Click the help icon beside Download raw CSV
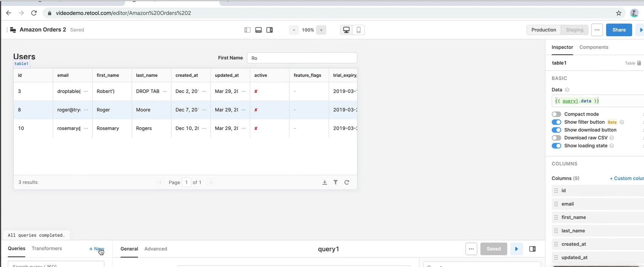The height and width of the screenshot is (267, 644). [x=611, y=138]
